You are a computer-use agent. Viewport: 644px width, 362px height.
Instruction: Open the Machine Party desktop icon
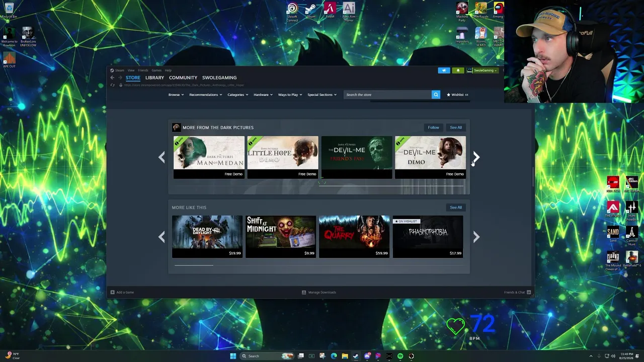462,12
